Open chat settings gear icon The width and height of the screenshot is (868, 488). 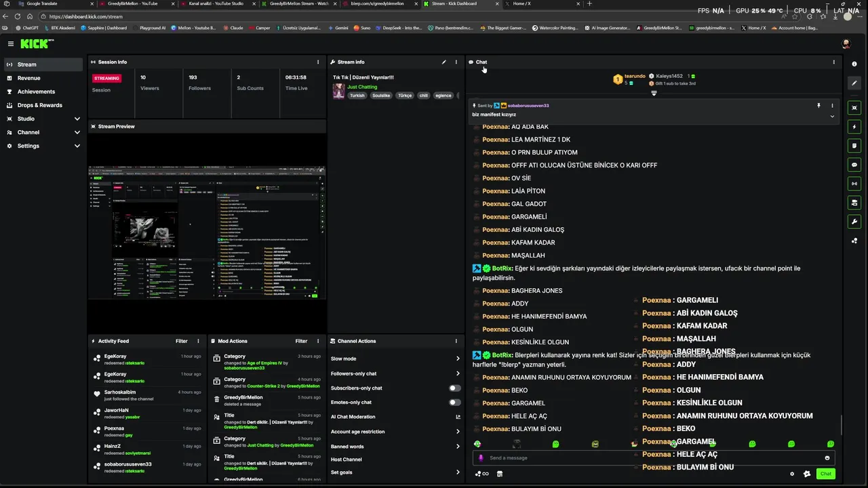click(x=792, y=474)
